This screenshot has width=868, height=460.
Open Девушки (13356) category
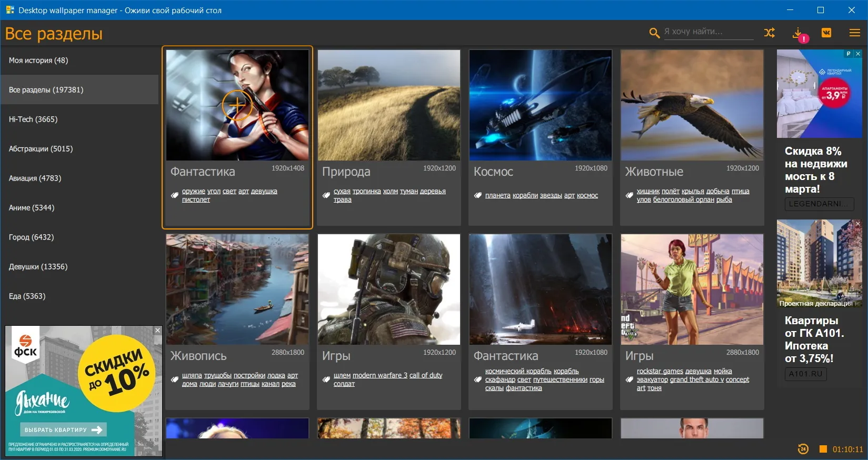tap(79, 266)
